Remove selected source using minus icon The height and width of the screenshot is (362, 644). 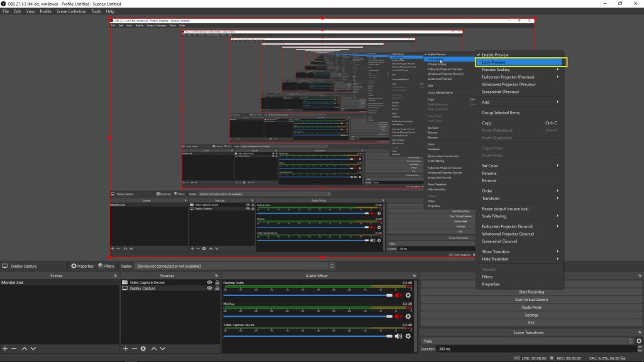(x=135, y=349)
